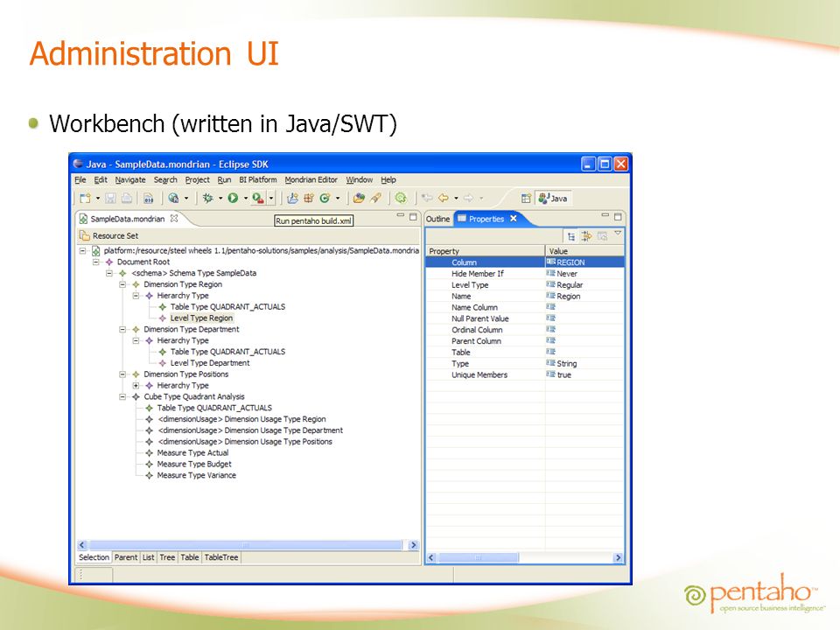Expand Hierarchy Type under Dimension Positions

pyautogui.click(x=136, y=386)
